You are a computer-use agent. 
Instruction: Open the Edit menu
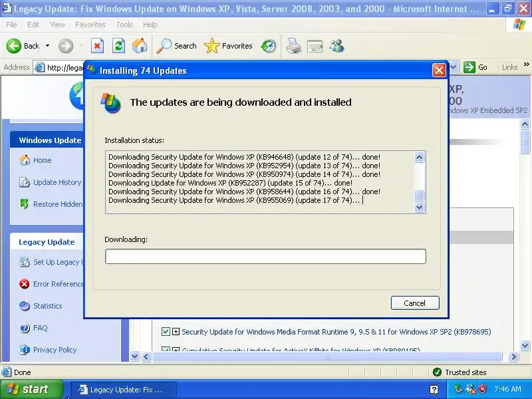[33, 25]
